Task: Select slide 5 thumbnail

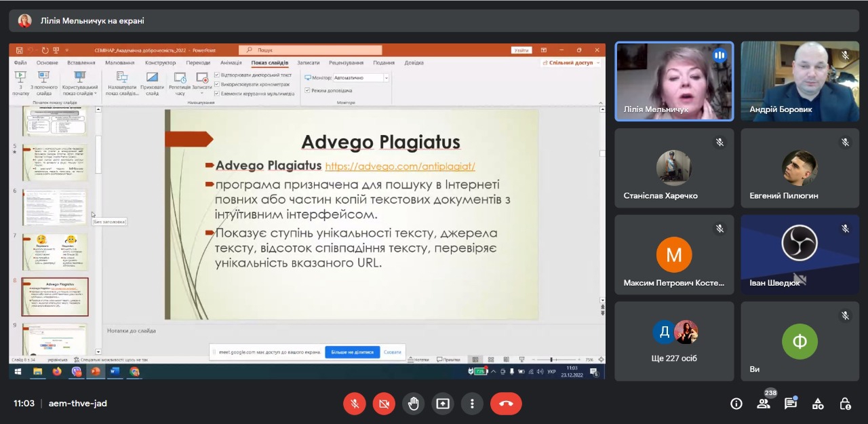Action: click(55, 162)
